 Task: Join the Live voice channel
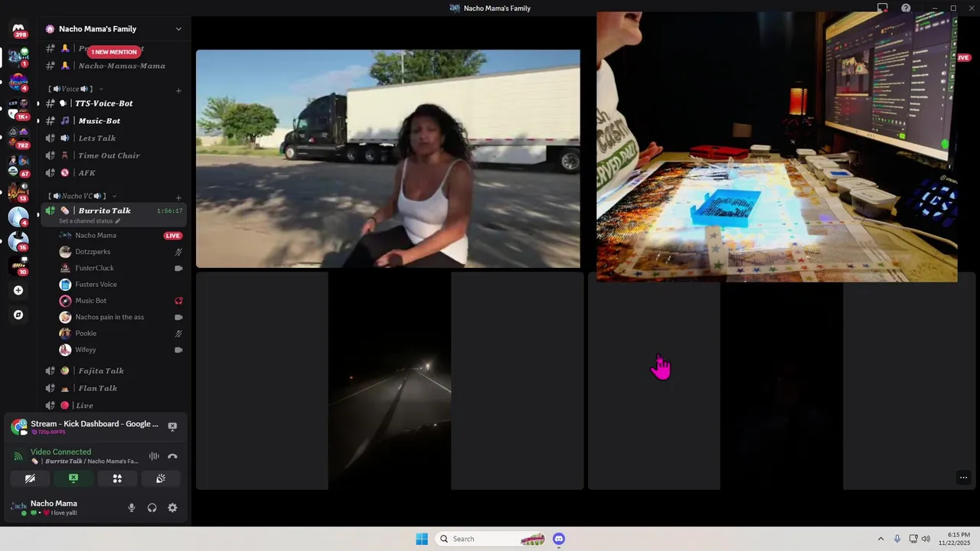(113, 406)
